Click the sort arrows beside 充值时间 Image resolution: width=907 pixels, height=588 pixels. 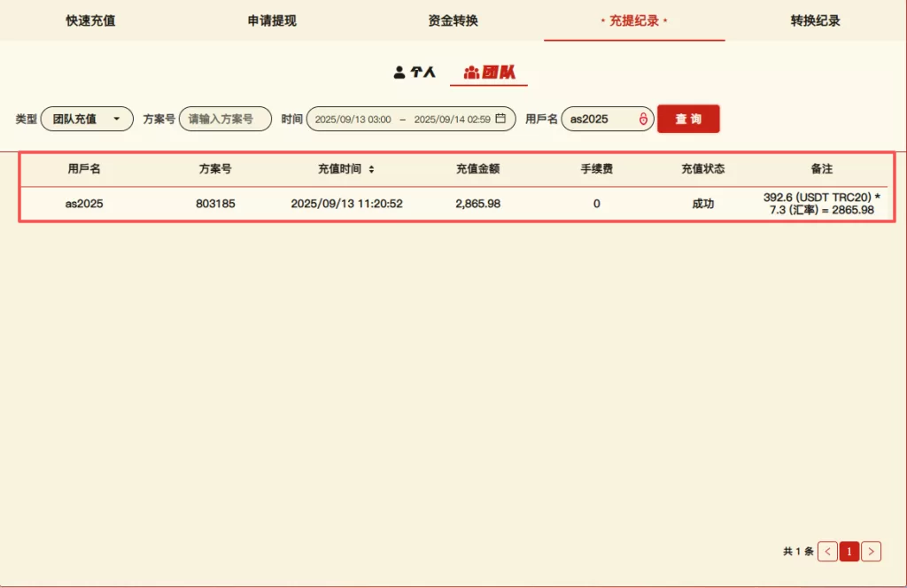pos(371,169)
